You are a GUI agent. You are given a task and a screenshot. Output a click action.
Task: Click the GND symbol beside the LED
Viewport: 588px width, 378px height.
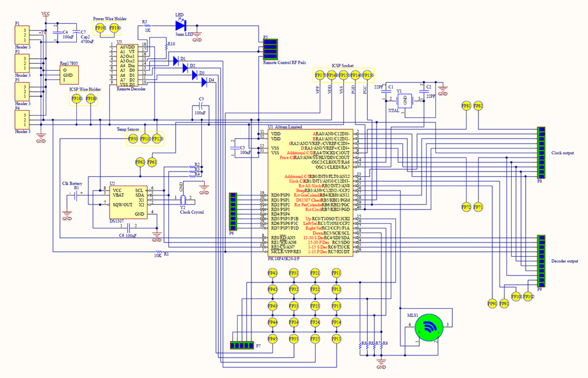[197, 36]
